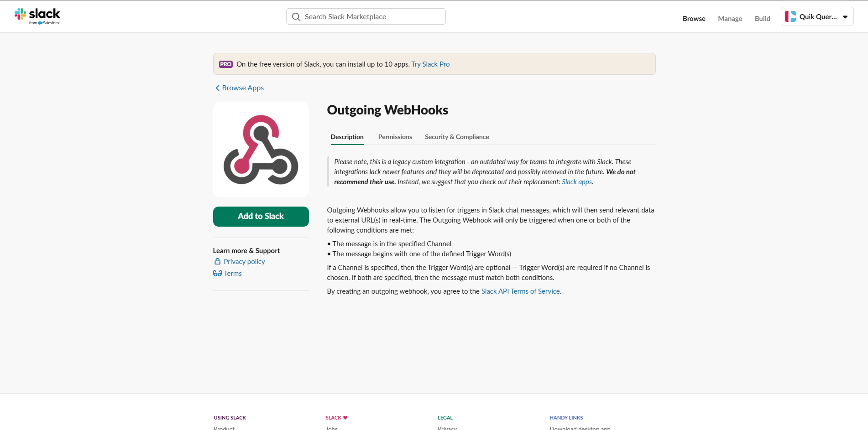This screenshot has width=868, height=430.
Task: Open the Security & Compliance tab
Action: pos(457,137)
